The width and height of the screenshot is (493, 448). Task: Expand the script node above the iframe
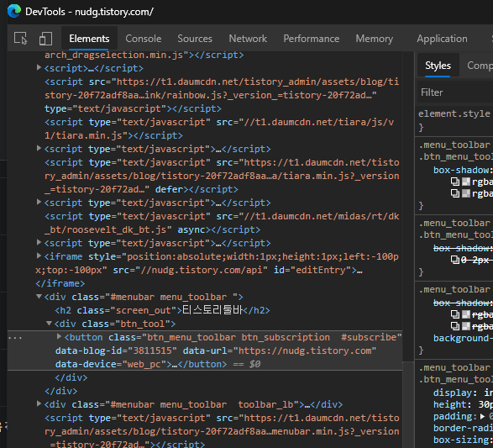click(39, 242)
